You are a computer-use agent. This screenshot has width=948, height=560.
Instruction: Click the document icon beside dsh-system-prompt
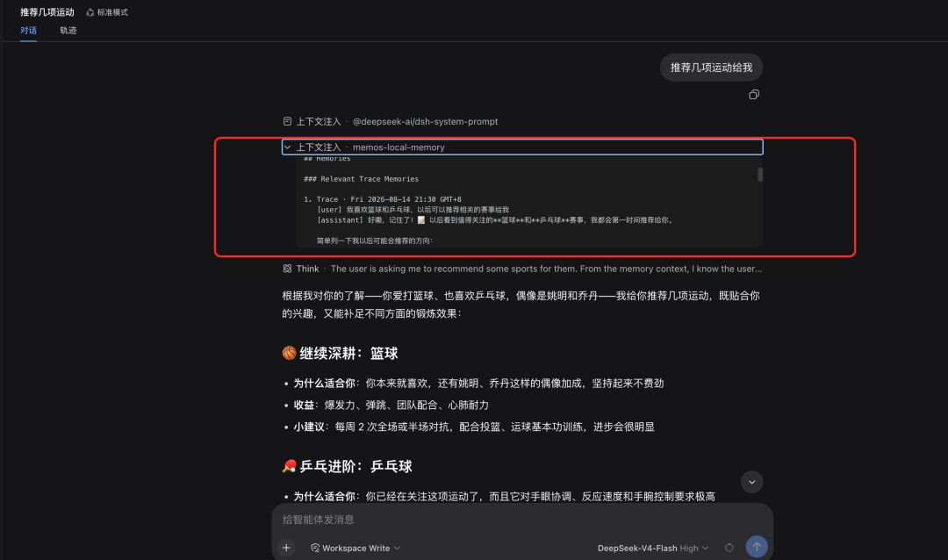tap(287, 121)
